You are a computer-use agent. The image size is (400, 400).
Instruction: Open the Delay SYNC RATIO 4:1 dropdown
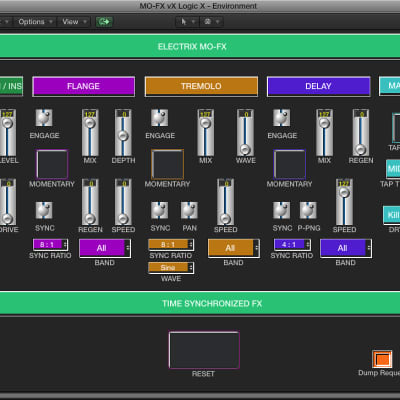pos(292,245)
